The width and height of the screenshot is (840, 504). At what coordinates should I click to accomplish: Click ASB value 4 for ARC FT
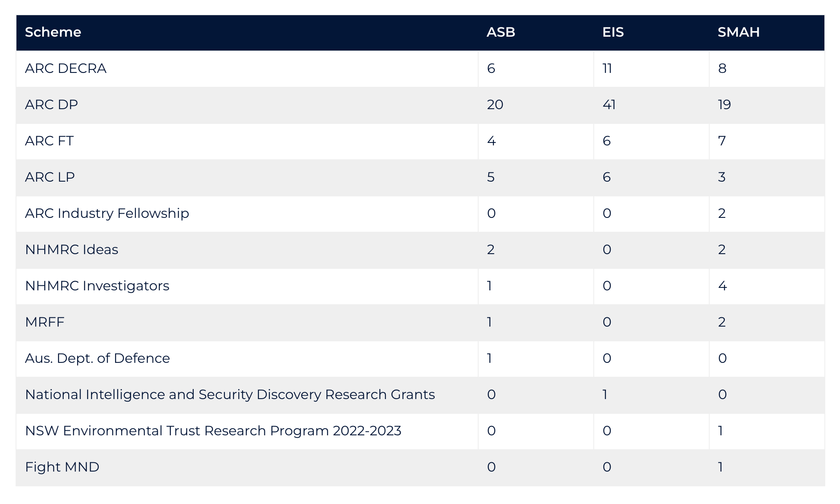491,141
